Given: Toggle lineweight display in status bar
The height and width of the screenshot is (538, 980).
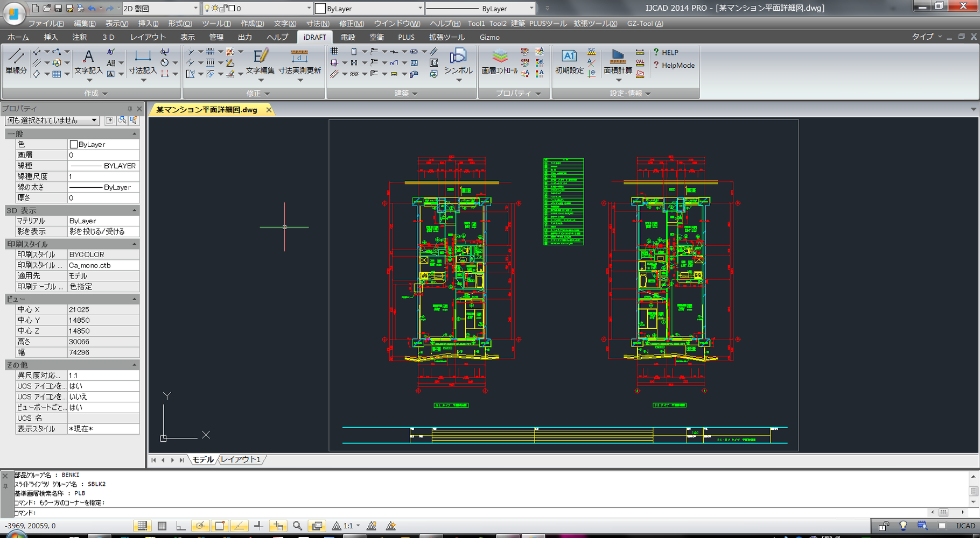Looking at the screenshot, I should [258, 526].
